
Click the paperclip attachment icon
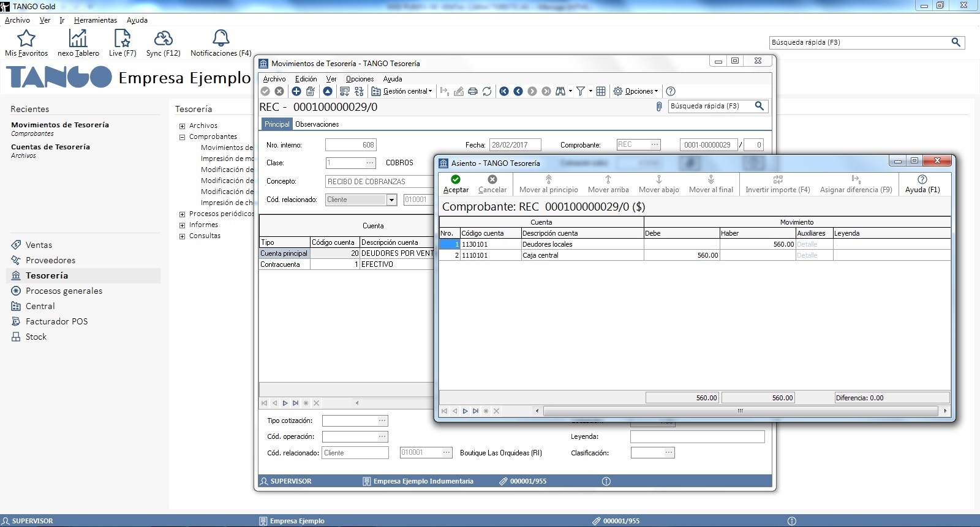659,107
